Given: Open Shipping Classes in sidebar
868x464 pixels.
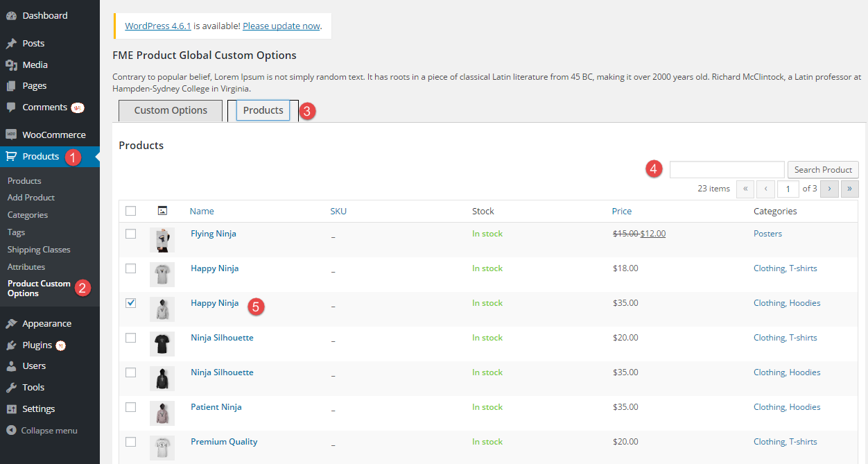Looking at the screenshot, I should (39, 250).
